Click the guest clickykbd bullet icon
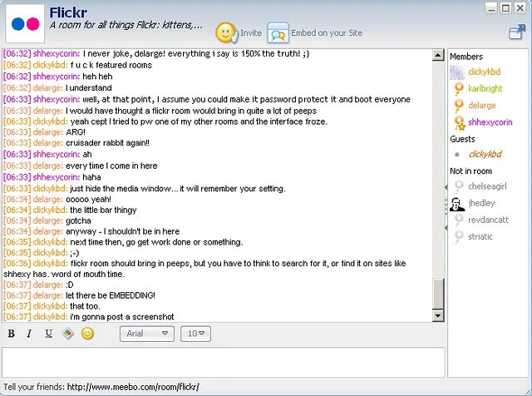532x396 pixels. [457, 155]
